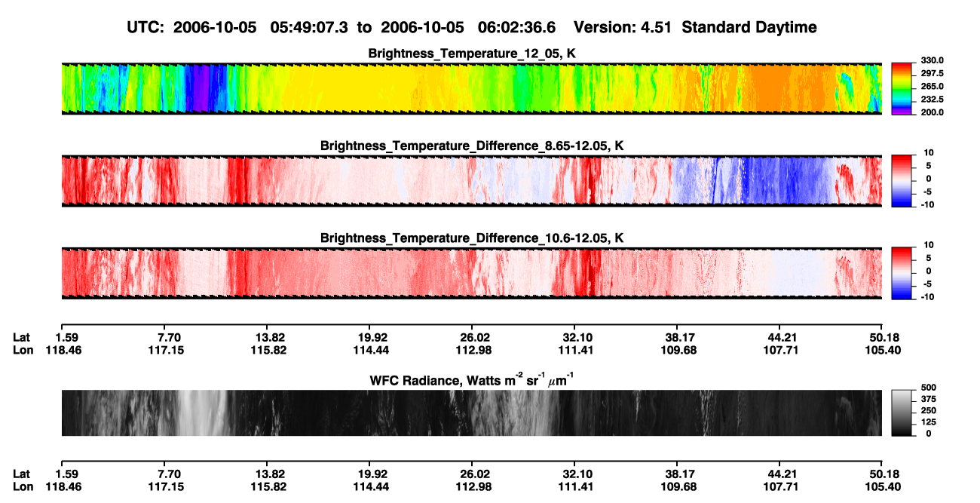Click longitude '118.46' on axis below the WFC Radiance strip
The width and height of the screenshot is (980, 503).
pos(65,486)
